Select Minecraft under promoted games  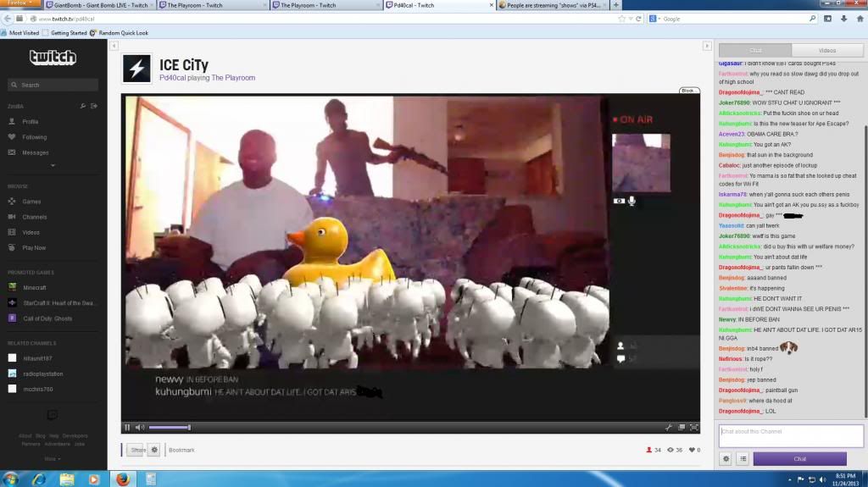click(x=34, y=288)
